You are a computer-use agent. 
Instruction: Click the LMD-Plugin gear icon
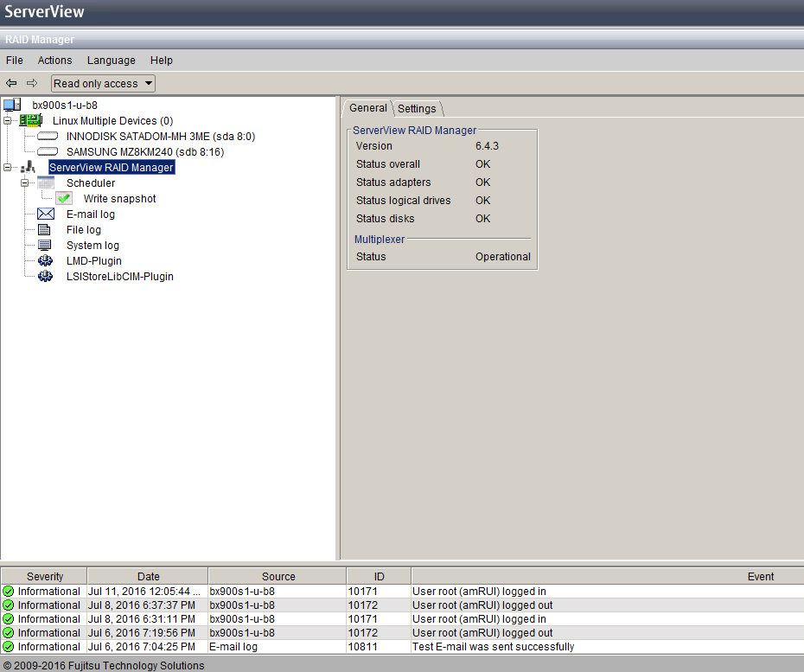(x=45, y=260)
